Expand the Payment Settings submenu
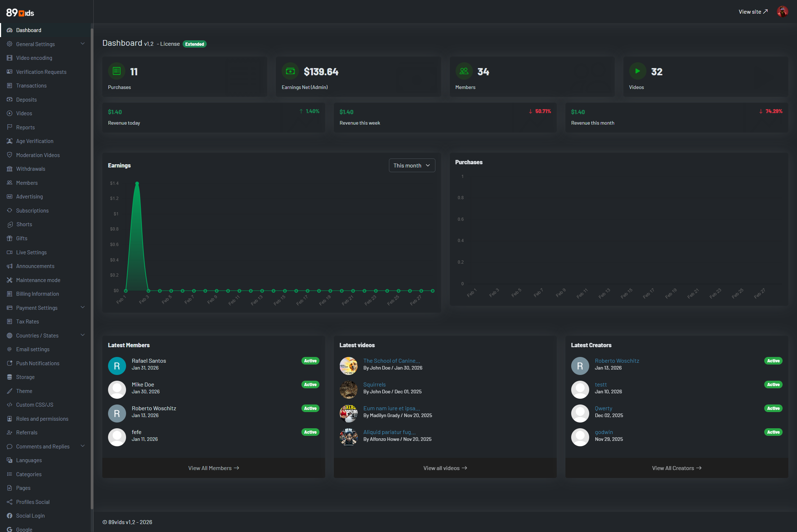 tap(83, 308)
